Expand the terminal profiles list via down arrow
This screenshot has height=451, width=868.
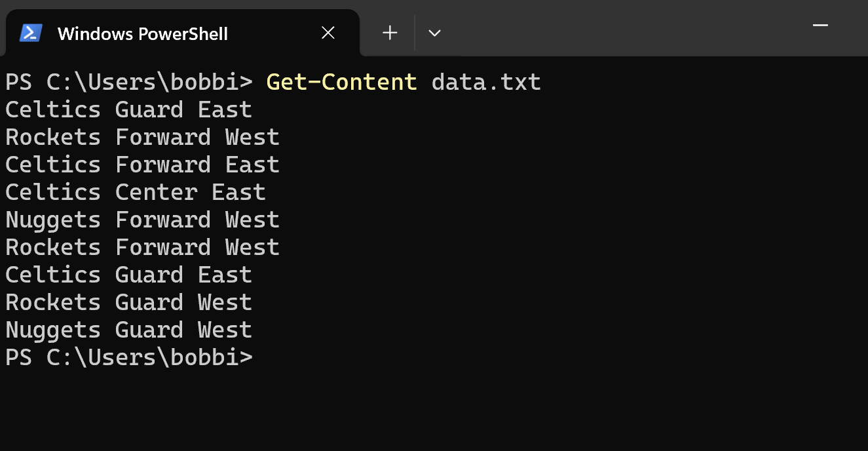[434, 32]
